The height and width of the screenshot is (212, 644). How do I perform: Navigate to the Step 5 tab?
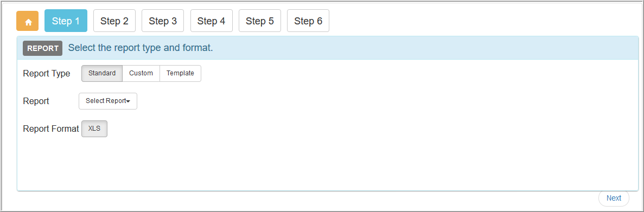pos(259,21)
